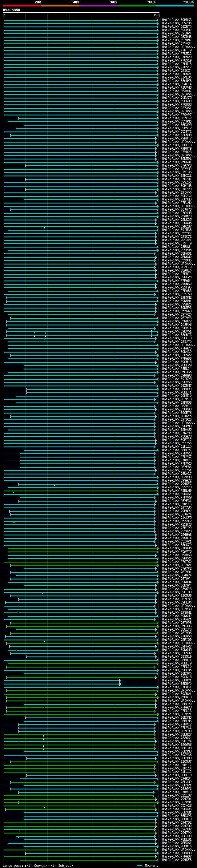Select hit label UniRef100_Q10SF5
197x868 pixels.
(176, 518)
